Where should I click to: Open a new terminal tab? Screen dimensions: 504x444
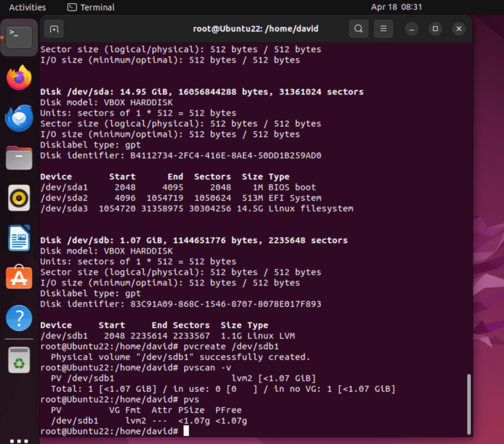(54, 29)
